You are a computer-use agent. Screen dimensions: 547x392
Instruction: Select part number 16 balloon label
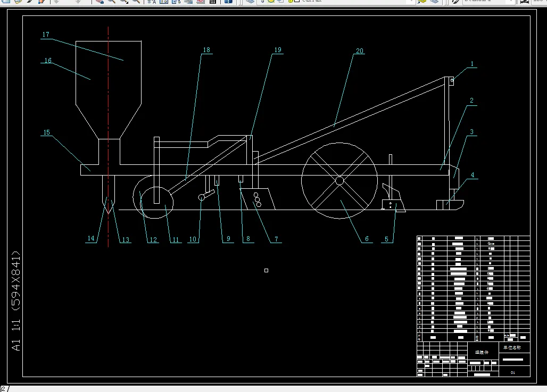(48, 60)
